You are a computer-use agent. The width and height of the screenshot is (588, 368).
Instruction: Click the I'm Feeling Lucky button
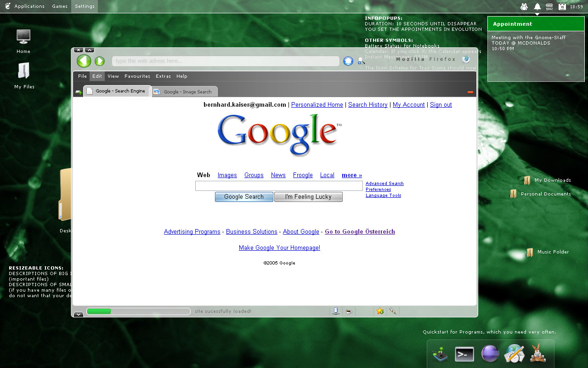click(x=308, y=197)
